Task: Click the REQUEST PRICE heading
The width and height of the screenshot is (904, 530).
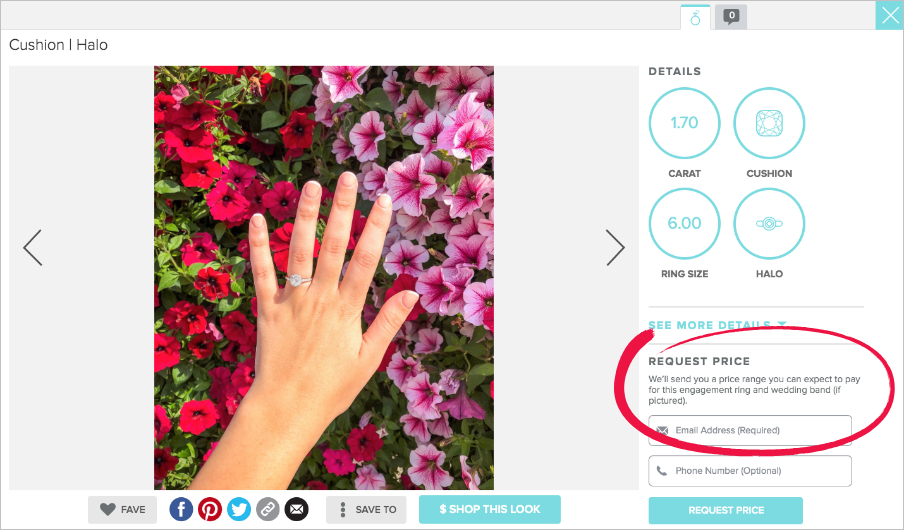Action: (x=699, y=362)
